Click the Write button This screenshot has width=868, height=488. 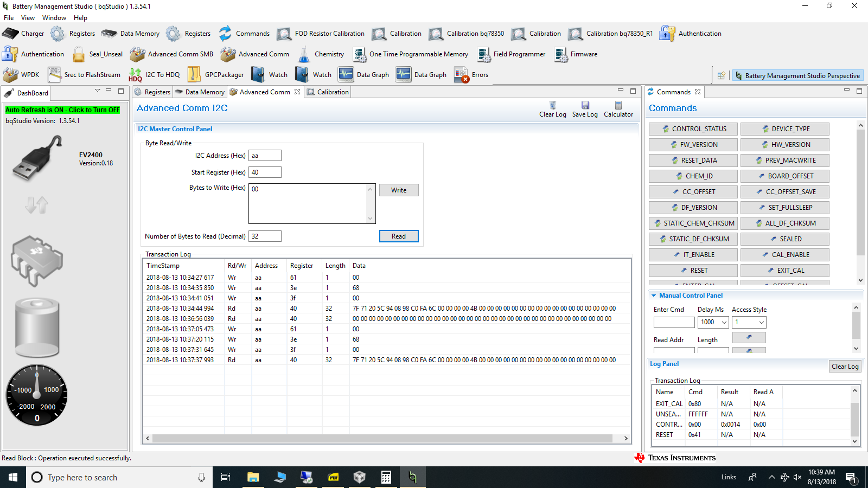pyautogui.click(x=399, y=190)
